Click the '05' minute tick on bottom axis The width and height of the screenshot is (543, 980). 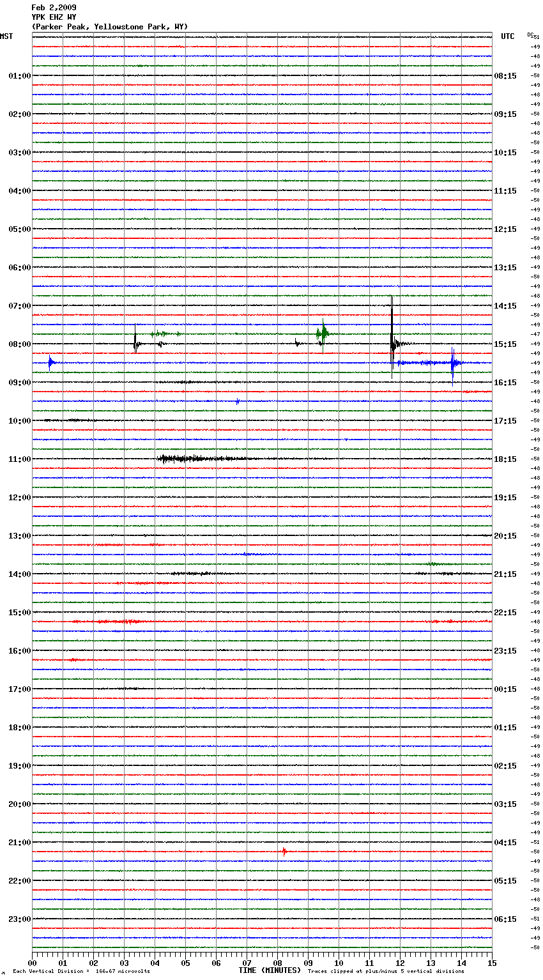(x=185, y=963)
